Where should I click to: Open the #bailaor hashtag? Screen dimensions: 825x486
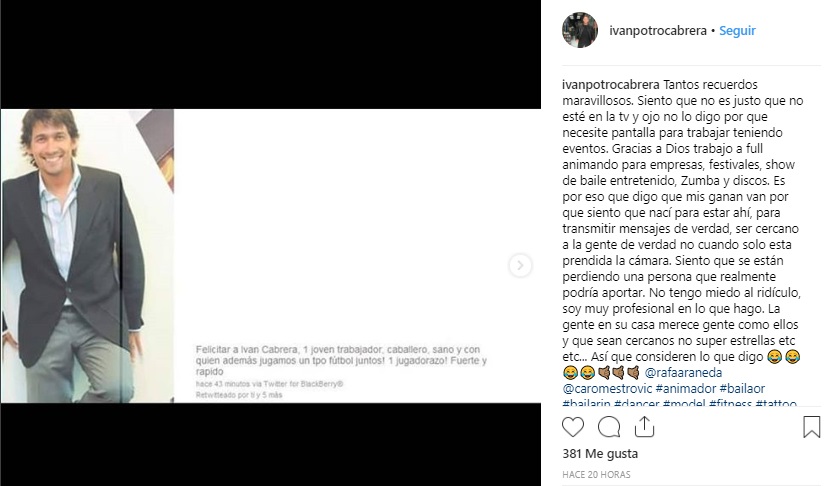click(x=742, y=389)
